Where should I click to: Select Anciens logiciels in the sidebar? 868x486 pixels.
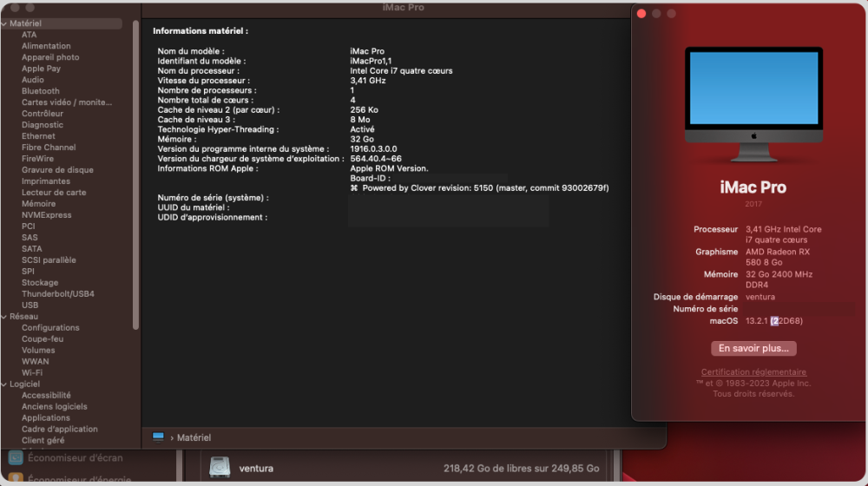point(54,406)
